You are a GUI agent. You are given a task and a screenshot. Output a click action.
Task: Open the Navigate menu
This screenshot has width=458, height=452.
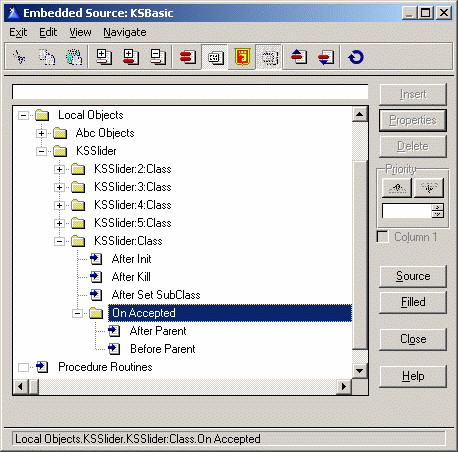125,32
